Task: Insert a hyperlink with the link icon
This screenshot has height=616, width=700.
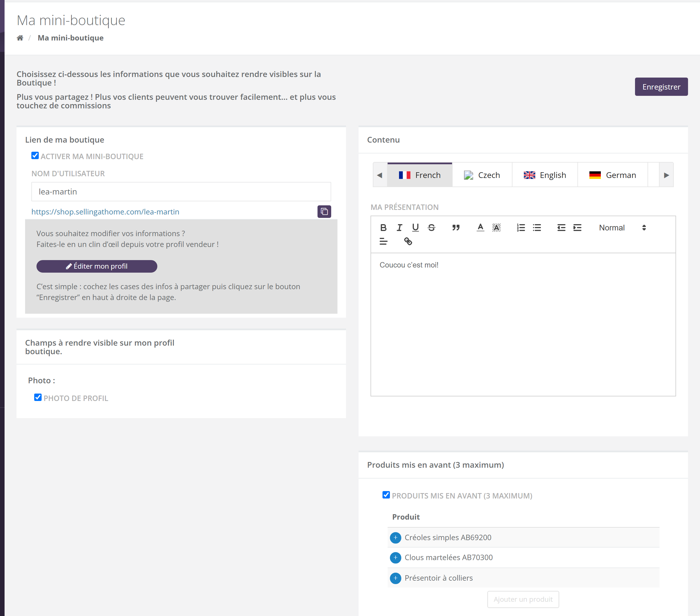Action: click(408, 242)
